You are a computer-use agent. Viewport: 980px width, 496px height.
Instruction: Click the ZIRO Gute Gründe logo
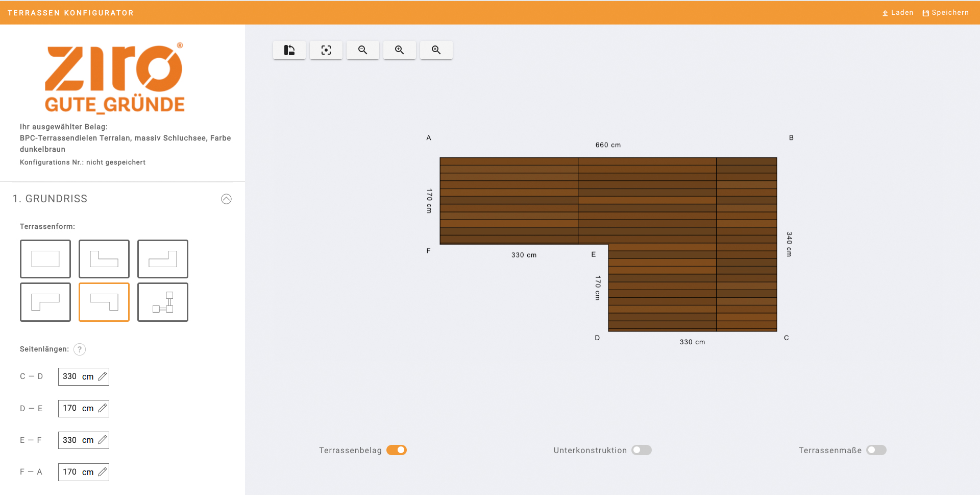pyautogui.click(x=115, y=78)
